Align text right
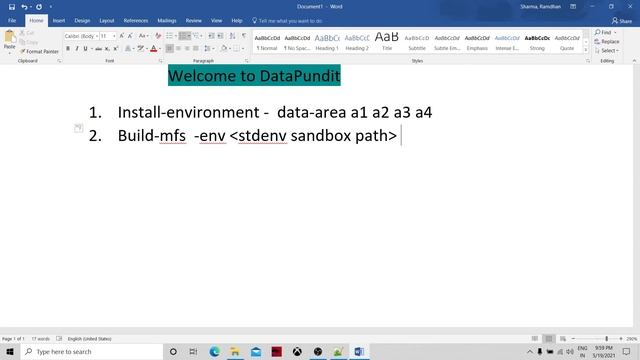Screen dimensions: 640x360 [187, 49]
